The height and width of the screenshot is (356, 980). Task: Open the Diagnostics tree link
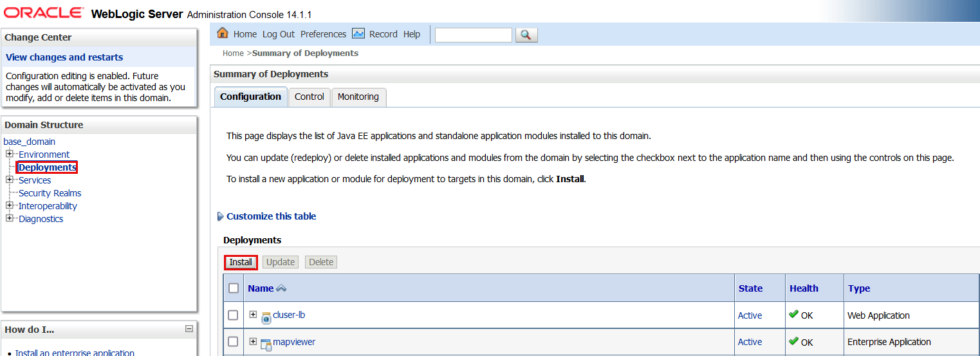point(41,219)
